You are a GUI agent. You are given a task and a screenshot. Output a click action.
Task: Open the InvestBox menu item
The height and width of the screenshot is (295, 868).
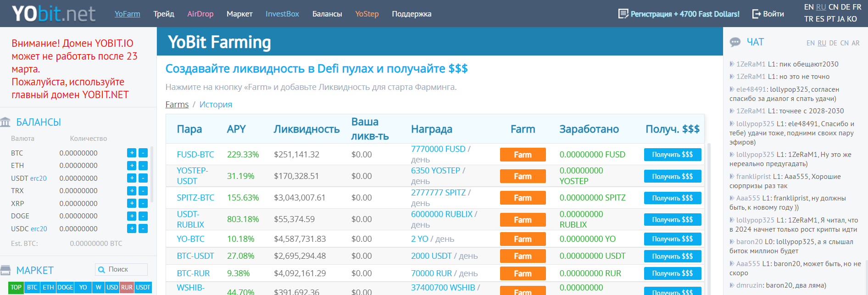(x=282, y=14)
